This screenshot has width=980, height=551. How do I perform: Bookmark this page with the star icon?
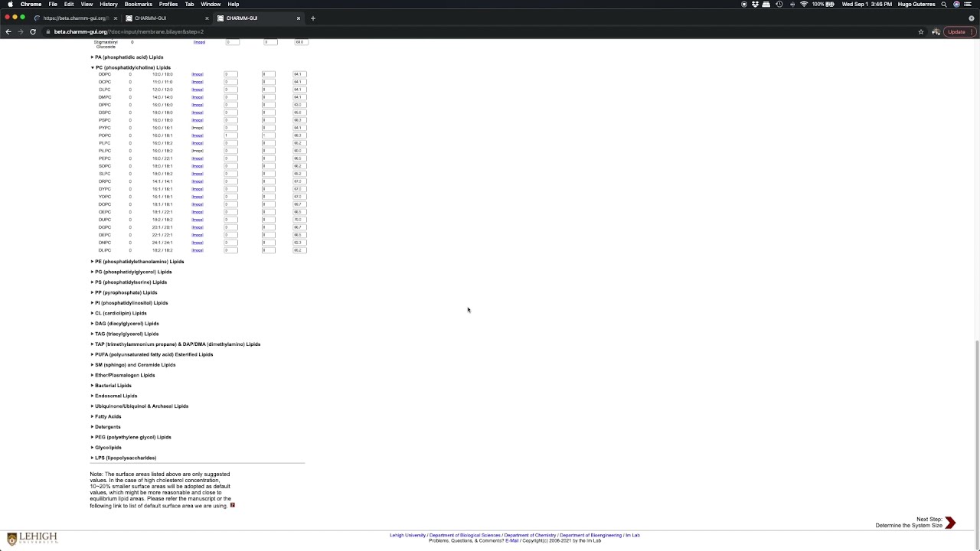(x=921, y=31)
